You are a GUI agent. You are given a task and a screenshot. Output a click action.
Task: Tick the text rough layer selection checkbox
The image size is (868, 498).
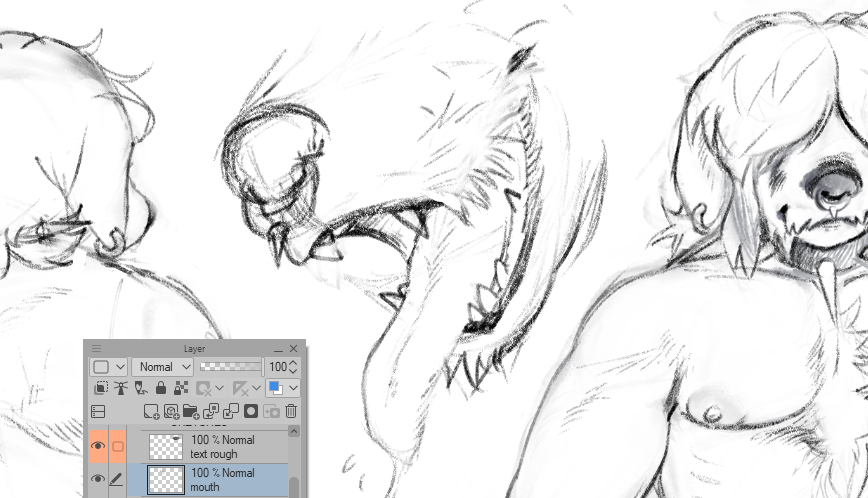[117, 446]
